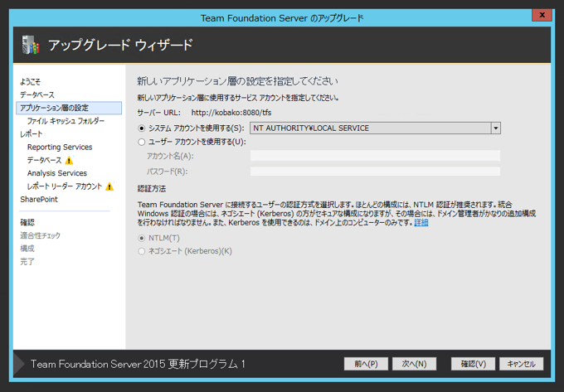The image size is (564, 392).
Task: Go to 確認 step in sidebar
Action: [x=27, y=222]
